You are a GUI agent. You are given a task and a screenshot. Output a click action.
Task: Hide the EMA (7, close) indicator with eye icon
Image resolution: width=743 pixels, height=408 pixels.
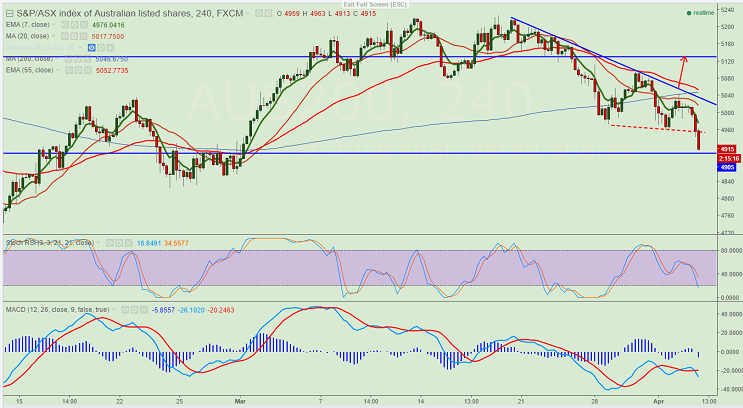(x=65, y=25)
